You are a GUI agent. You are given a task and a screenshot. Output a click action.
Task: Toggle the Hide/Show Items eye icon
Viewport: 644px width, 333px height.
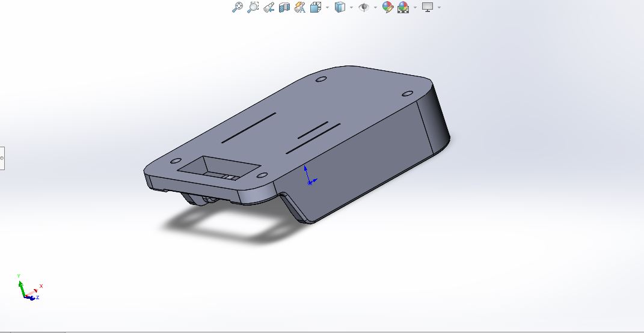coord(364,7)
